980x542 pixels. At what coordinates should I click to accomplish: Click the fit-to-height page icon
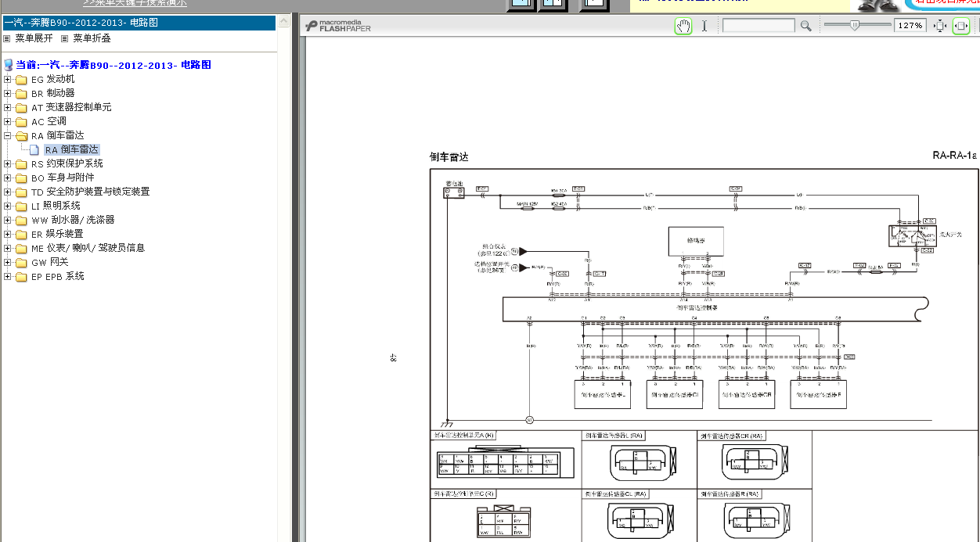(x=941, y=26)
